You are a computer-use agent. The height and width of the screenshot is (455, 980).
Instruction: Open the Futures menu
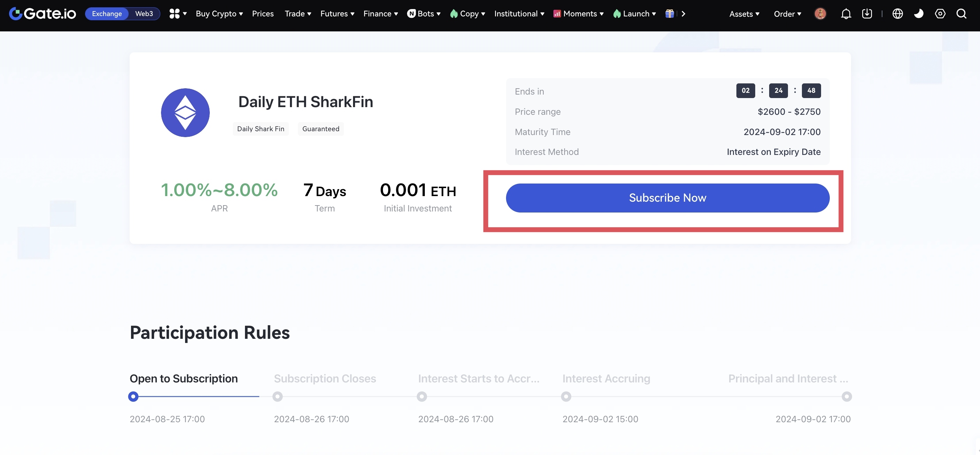tap(337, 14)
